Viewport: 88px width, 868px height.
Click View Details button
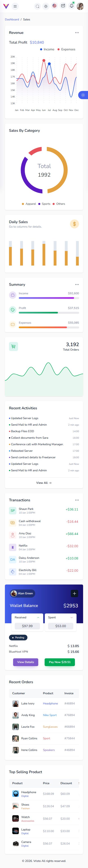(26, 662)
